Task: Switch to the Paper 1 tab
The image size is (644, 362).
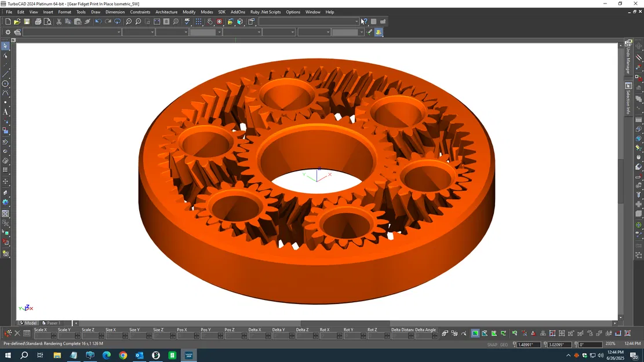Action: coord(52,323)
